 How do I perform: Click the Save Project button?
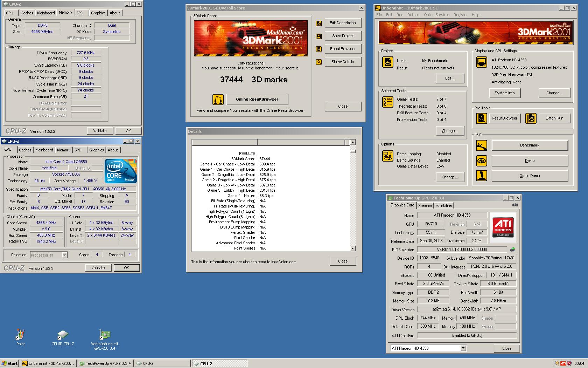pyautogui.click(x=343, y=36)
